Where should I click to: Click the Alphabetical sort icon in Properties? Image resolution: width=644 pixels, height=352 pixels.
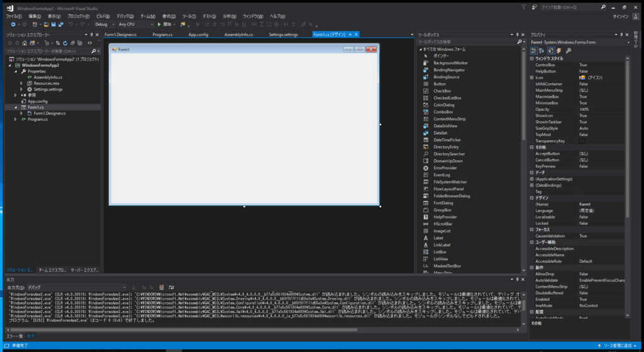pos(541,50)
